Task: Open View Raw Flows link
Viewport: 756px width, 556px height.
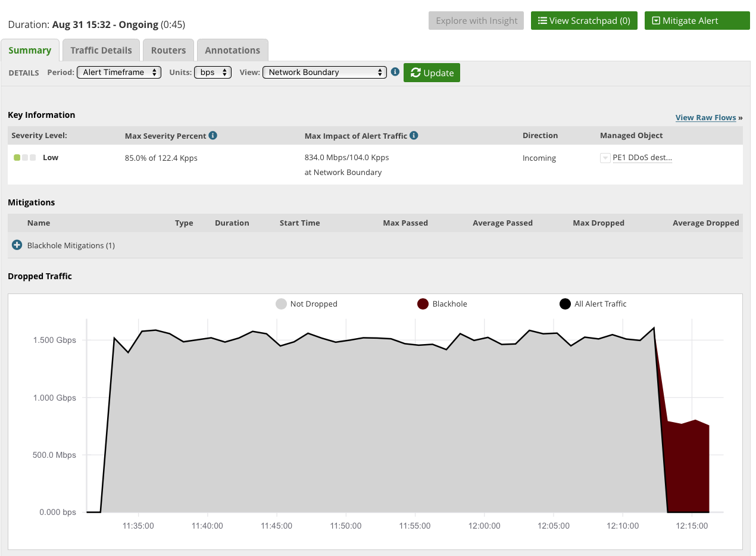Action: tap(705, 118)
